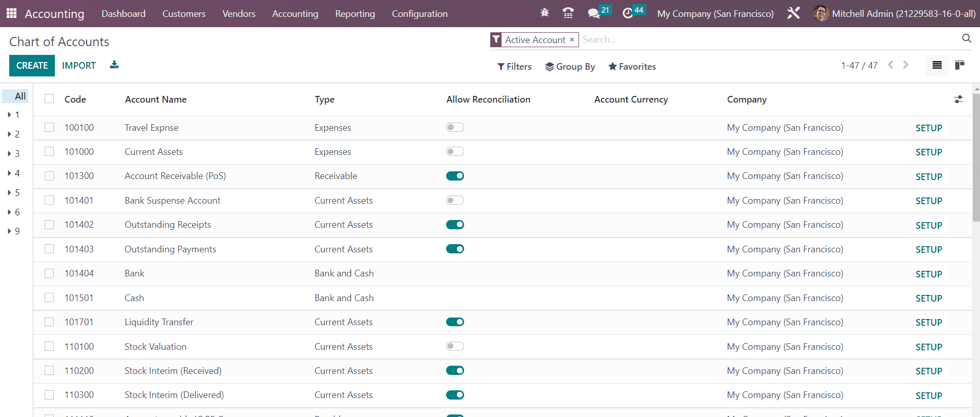Open the Group By dropdown
This screenshot has height=417, width=980.
[x=570, y=67]
